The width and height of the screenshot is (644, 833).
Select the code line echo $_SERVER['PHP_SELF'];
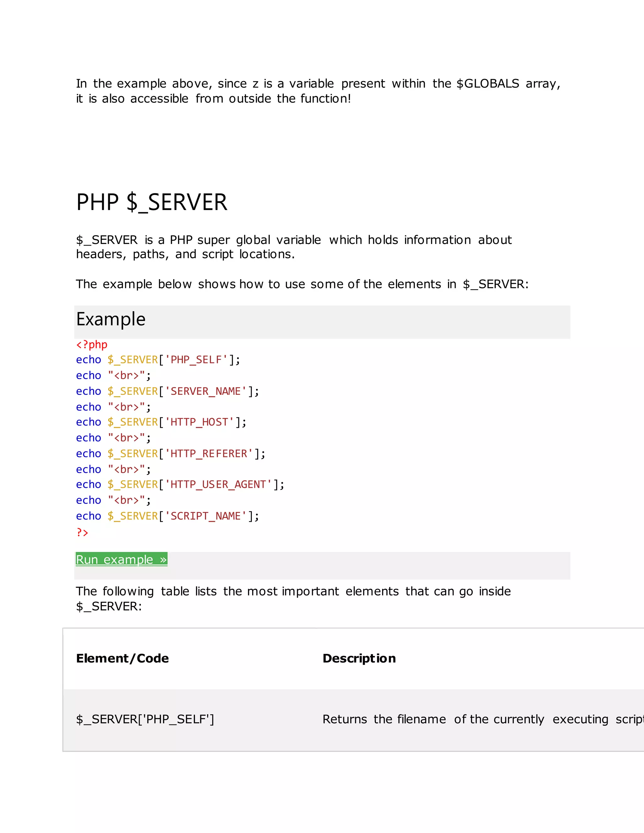coord(158,360)
